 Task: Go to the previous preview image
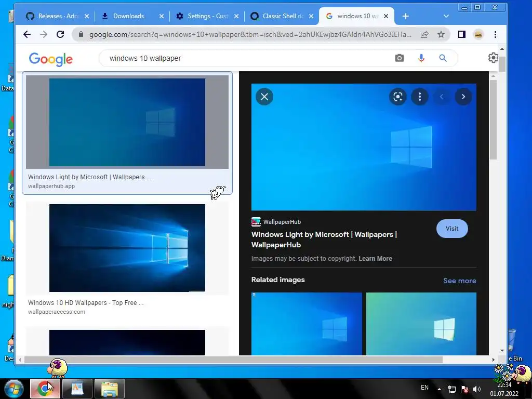pos(442,97)
